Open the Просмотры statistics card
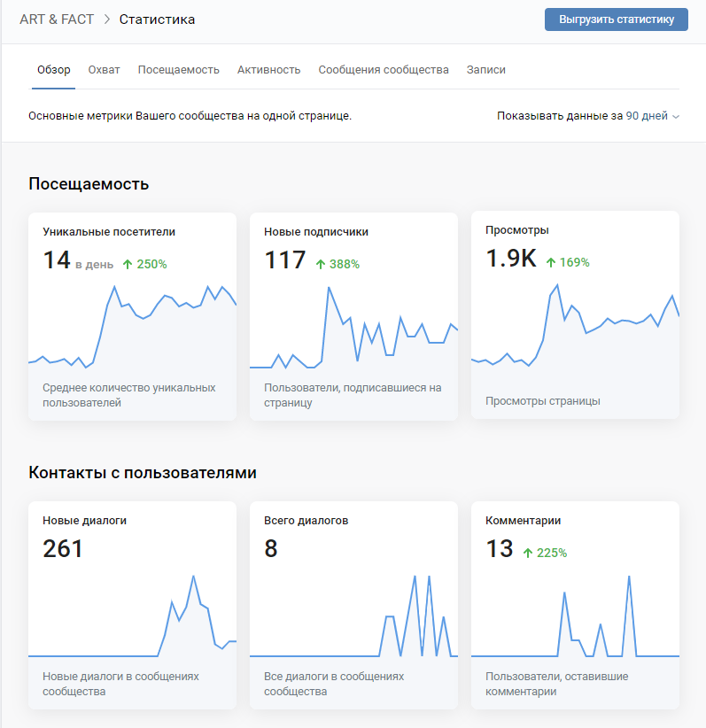 (575, 315)
